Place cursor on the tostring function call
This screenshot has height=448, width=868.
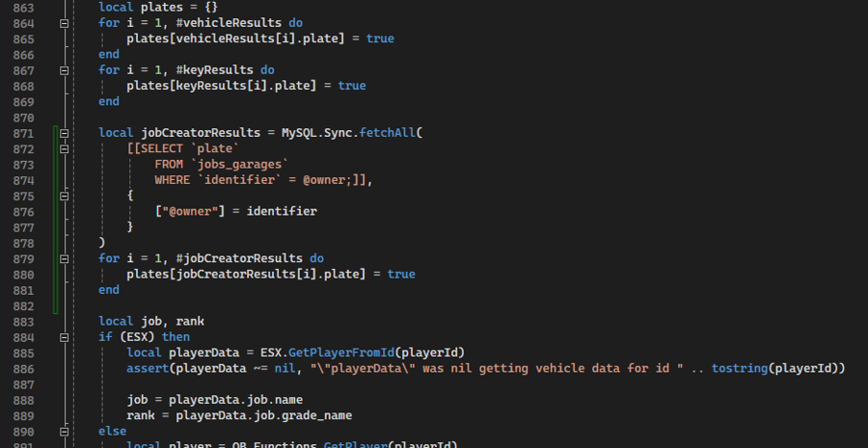tap(743, 368)
